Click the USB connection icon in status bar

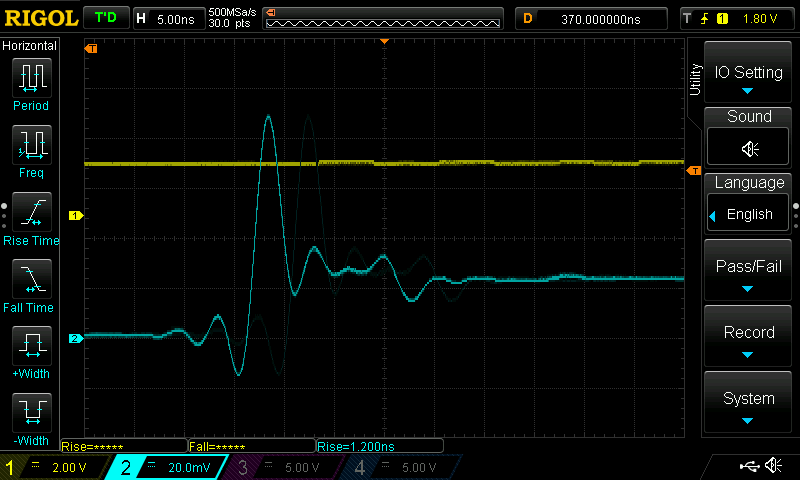point(749,466)
